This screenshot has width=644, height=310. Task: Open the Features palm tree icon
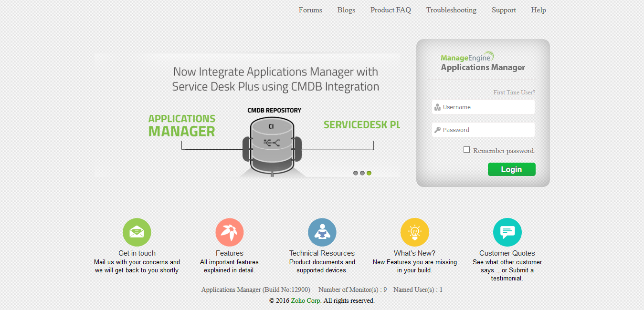(230, 232)
